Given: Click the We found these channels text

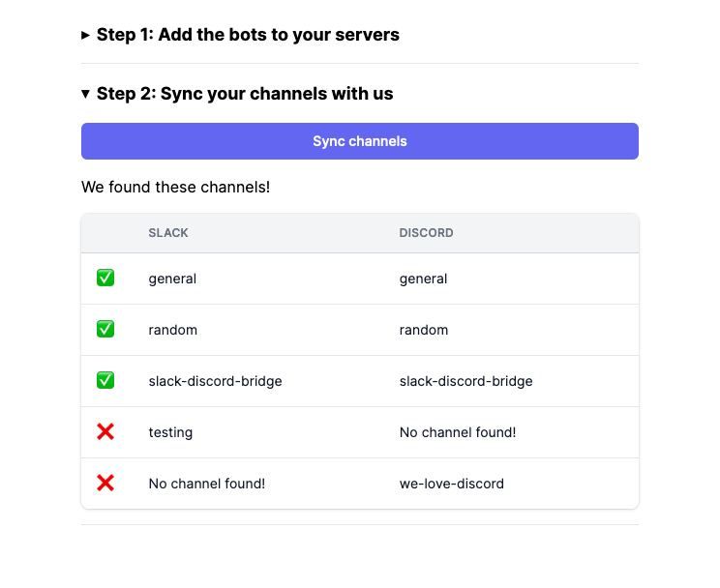Looking at the screenshot, I should pos(175,187).
